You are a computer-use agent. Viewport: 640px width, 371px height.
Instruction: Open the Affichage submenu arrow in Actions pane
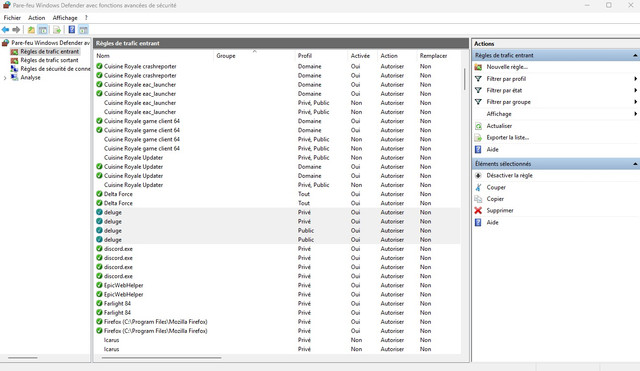[x=636, y=114]
